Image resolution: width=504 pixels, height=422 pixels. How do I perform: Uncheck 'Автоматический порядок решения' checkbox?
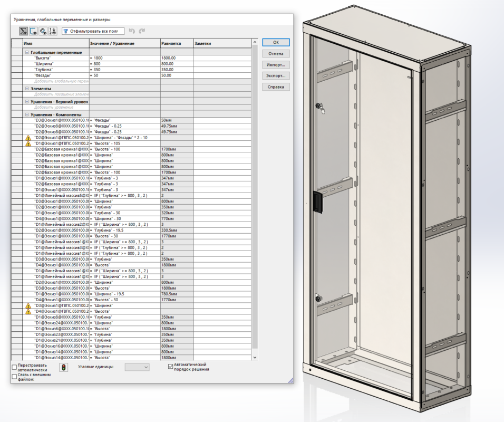click(x=170, y=367)
